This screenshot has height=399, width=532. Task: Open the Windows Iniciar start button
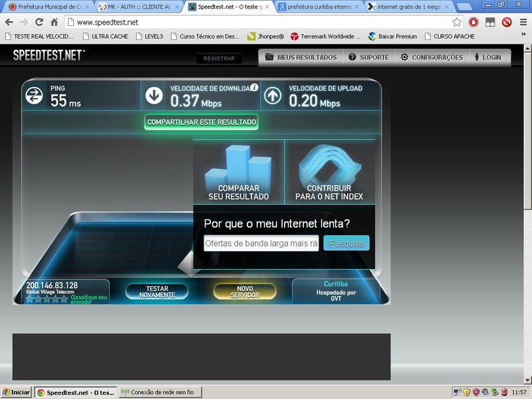pyautogui.click(x=16, y=392)
